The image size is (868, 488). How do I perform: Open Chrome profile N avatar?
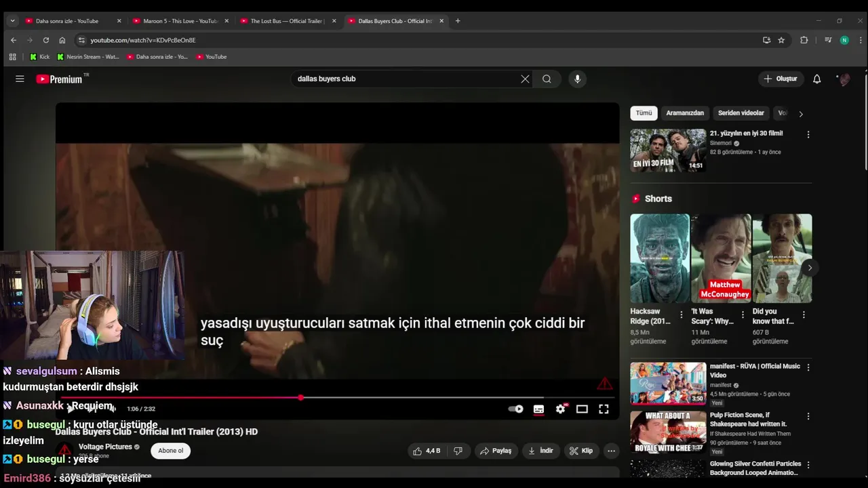pos(844,40)
